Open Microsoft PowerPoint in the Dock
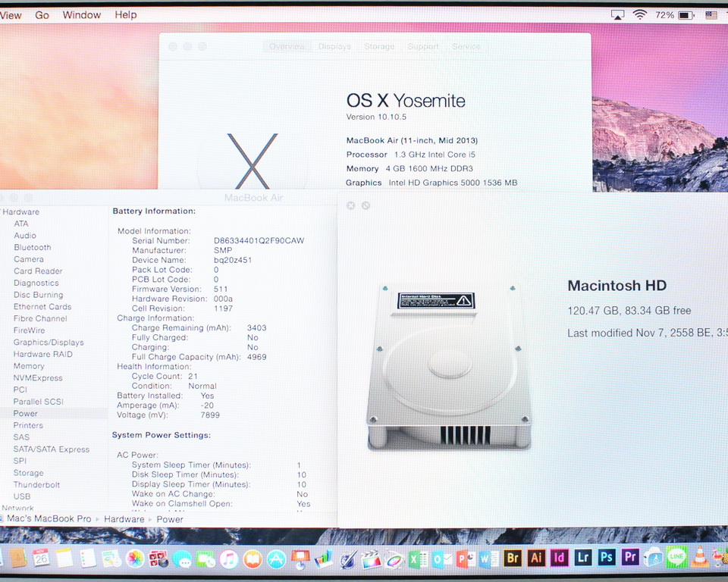Viewport: 728px width, 582px height. pos(465,559)
